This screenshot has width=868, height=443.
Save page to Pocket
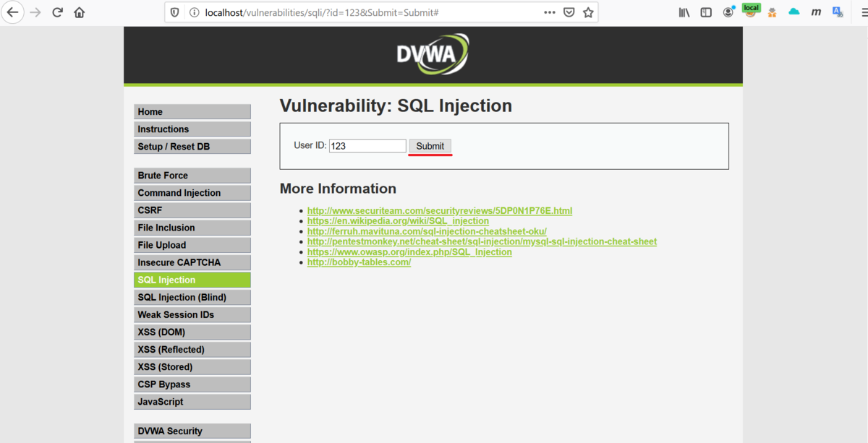pos(569,12)
